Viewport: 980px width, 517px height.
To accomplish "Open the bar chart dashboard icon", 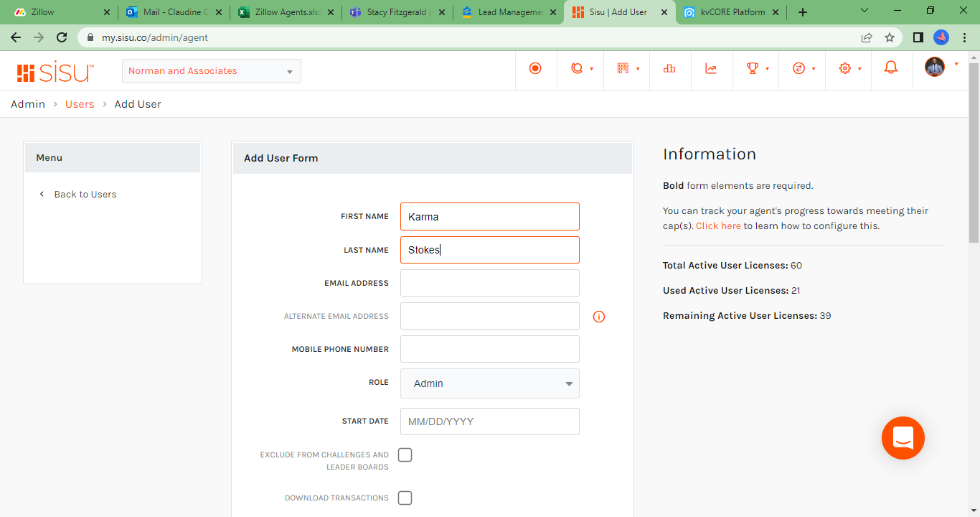I will 669,68.
